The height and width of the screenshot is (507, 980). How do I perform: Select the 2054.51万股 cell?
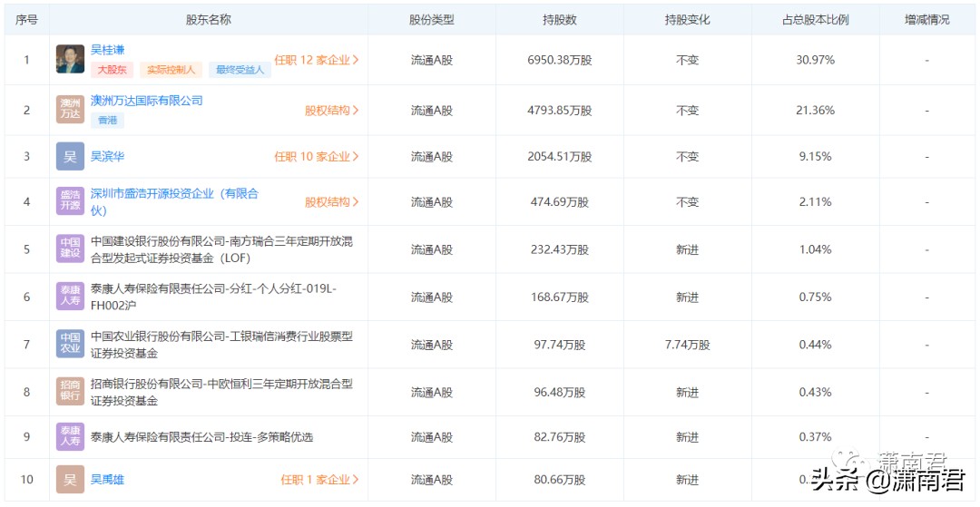pos(559,157)
